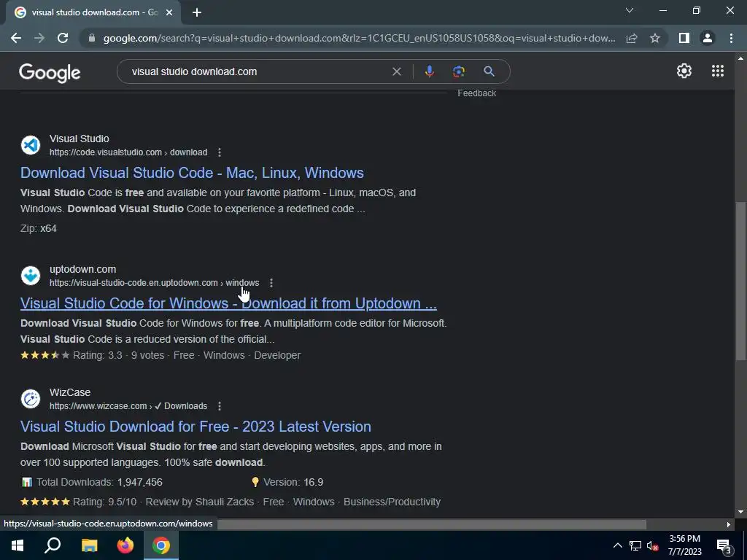Open more options for code.visualstudio.com result
This screenshot has height=560, width=747.
point(219,152)
